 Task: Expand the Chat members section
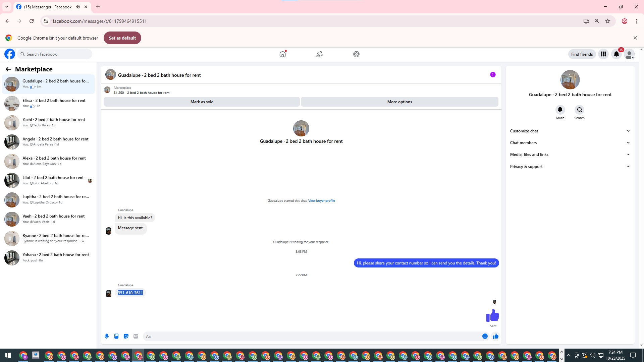570,143
